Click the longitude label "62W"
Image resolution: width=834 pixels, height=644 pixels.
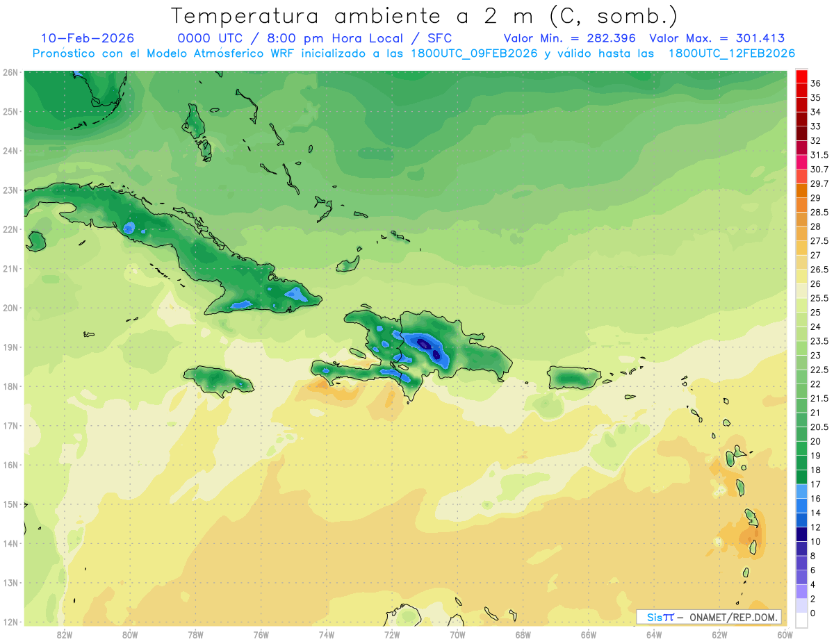point(719,635)
